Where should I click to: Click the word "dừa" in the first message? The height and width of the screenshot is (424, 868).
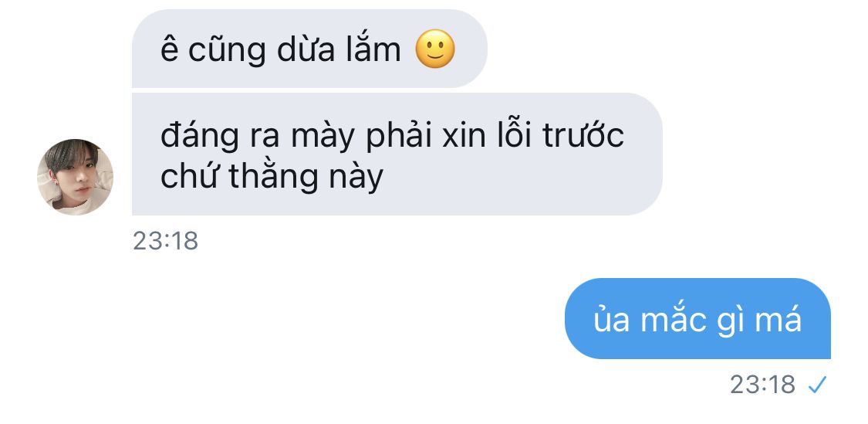pyautogui.click(x=306, y=49)
